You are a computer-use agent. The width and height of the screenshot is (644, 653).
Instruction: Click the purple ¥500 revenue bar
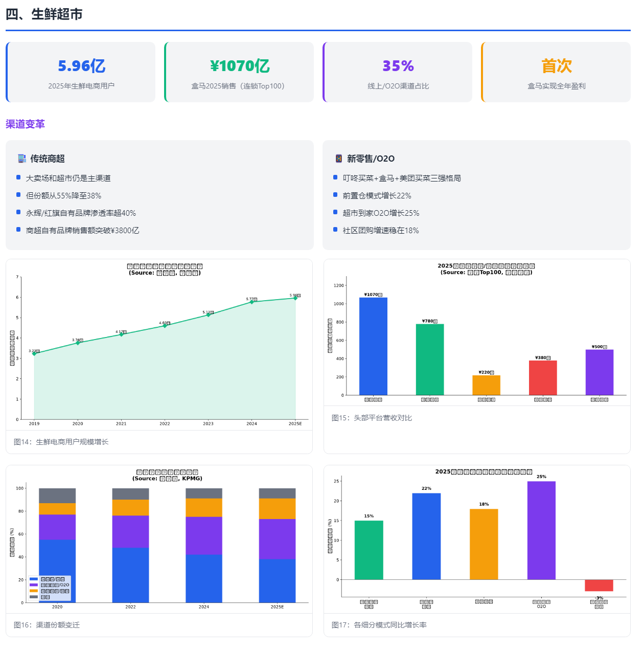click(x=600, y=372)
